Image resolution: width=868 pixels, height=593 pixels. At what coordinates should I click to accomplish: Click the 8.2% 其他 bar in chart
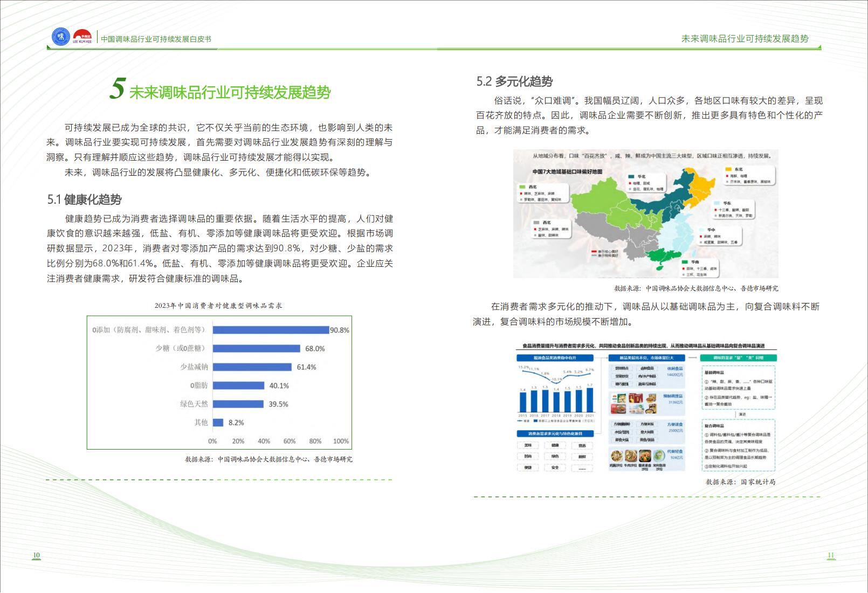pos(218,423)
